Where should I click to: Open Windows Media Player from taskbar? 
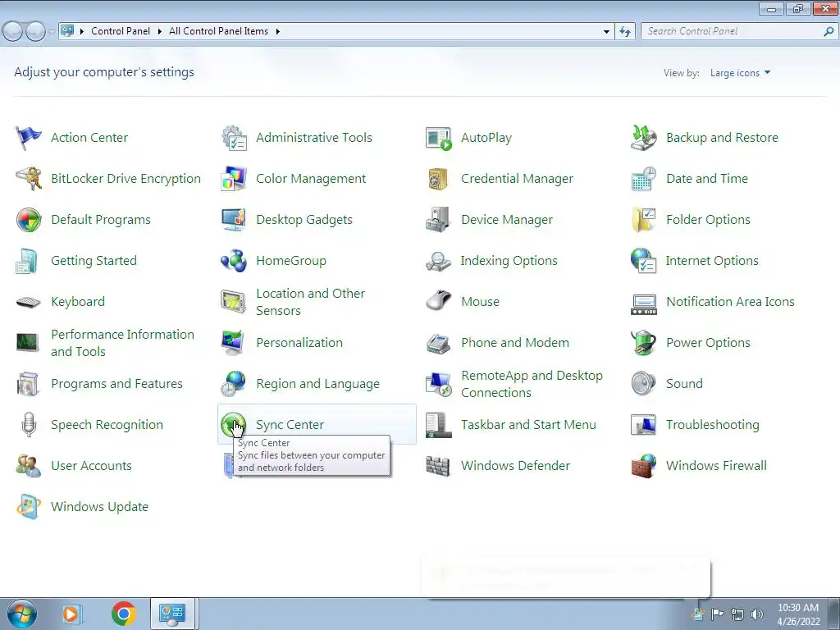coord(71,614)
